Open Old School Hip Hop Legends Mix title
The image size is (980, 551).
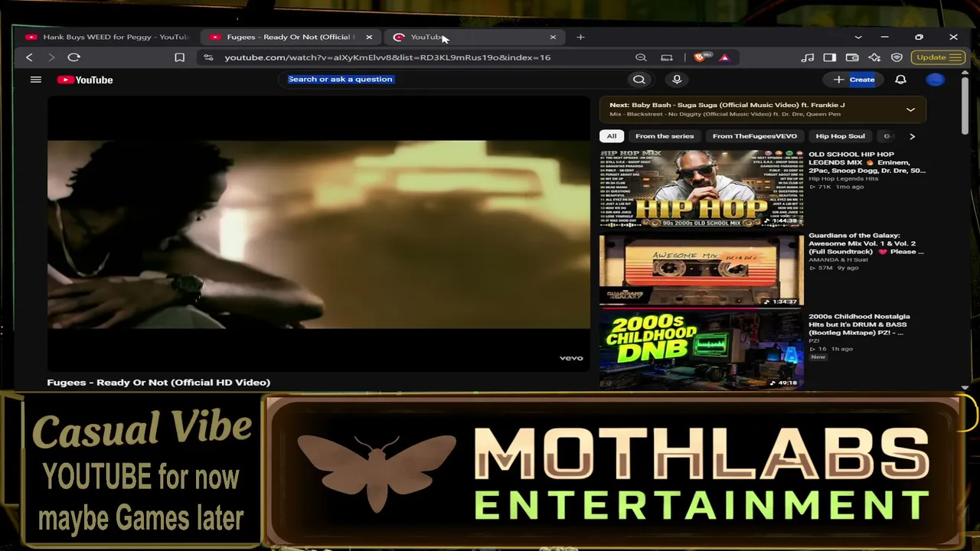867,162
